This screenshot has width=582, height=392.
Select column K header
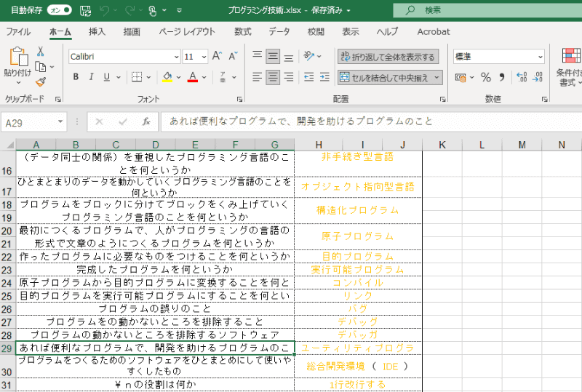coord(442,145)
